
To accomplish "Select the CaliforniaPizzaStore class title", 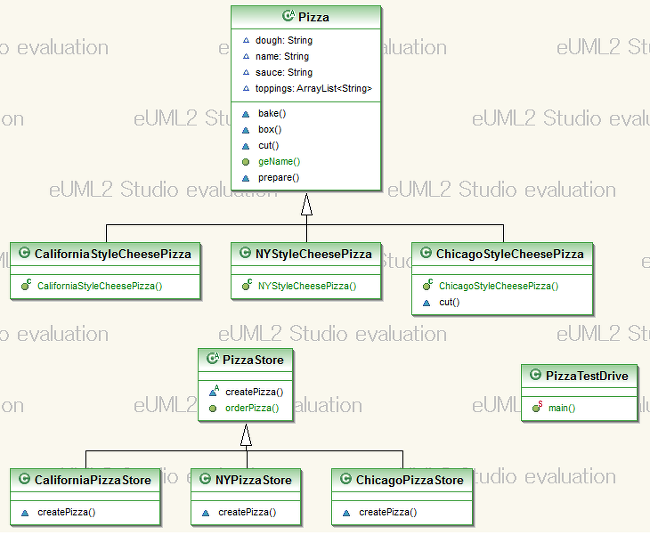I will click(x=93, y=480).
